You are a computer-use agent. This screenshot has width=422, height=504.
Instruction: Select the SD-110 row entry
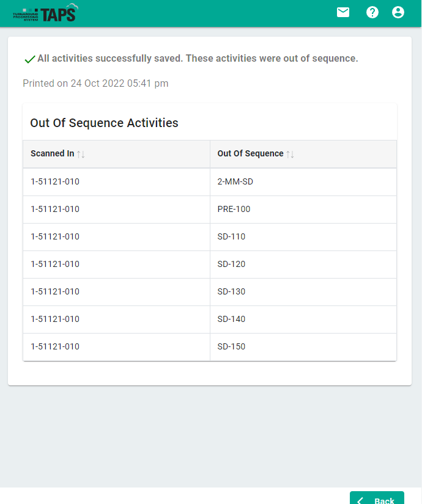point(231,236)
